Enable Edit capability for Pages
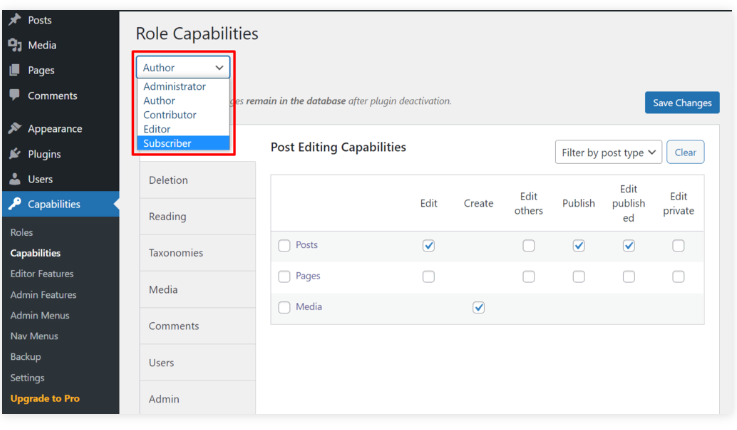Viewport: 737px width, 430px height. pyautogui.click(x=428, y=277)
